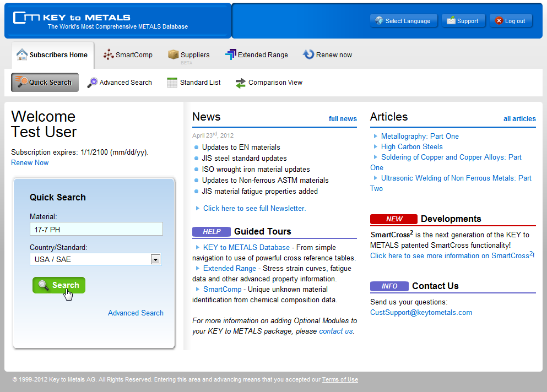Click the house icon on Subscribers Home
The image size is (547, 392).
tap(22, 55)
